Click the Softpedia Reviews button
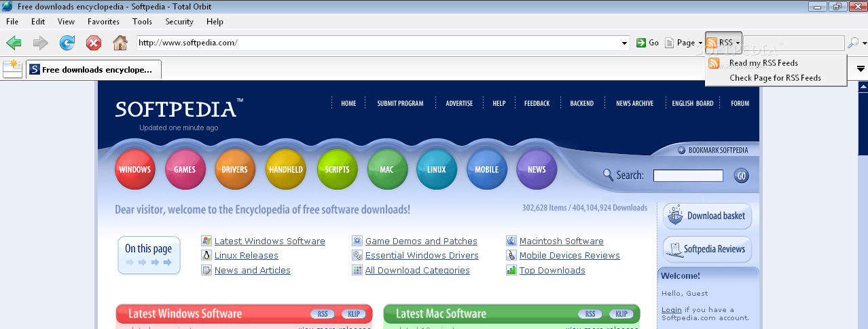 coord(707,249)
